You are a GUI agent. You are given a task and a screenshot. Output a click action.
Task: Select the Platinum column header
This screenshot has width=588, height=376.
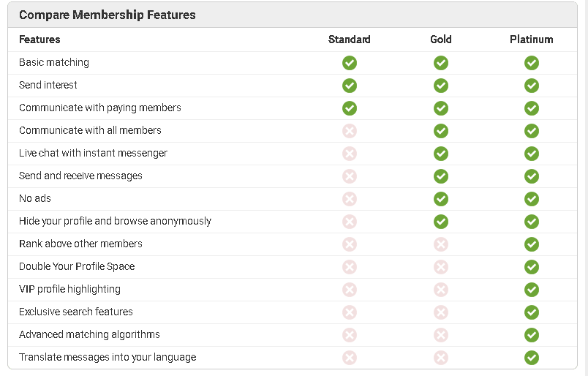coord(532,40)
